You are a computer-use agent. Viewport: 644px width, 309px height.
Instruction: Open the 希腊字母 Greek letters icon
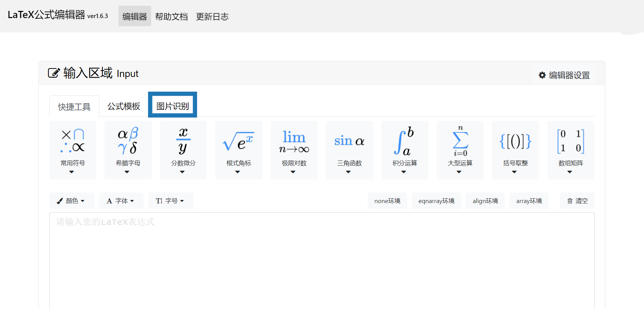128,141
